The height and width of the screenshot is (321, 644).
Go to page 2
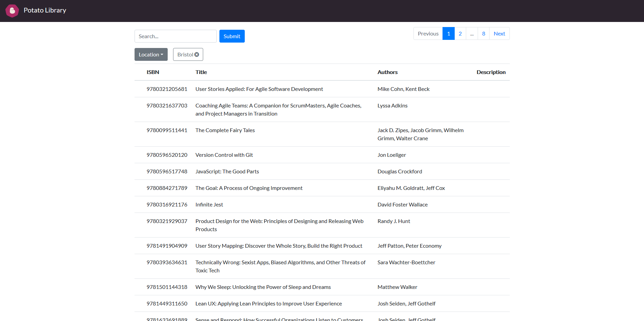[x=460, y=33]
